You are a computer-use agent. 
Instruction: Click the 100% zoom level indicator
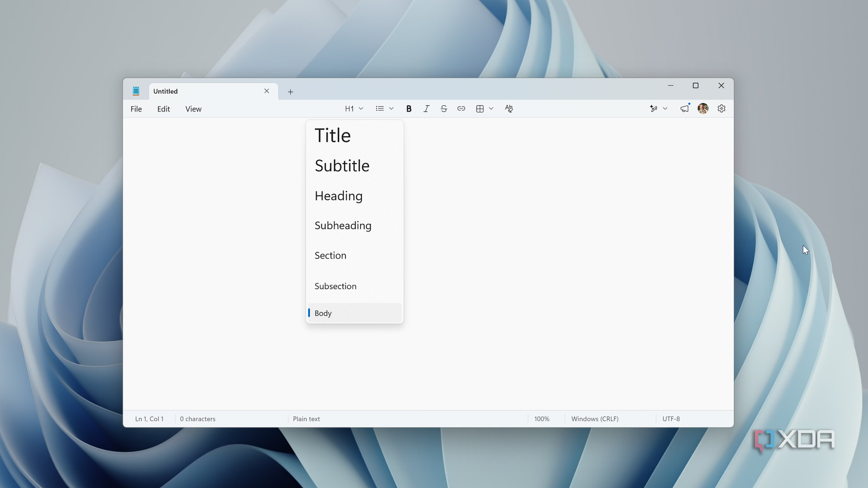click(x=542, y=419)
